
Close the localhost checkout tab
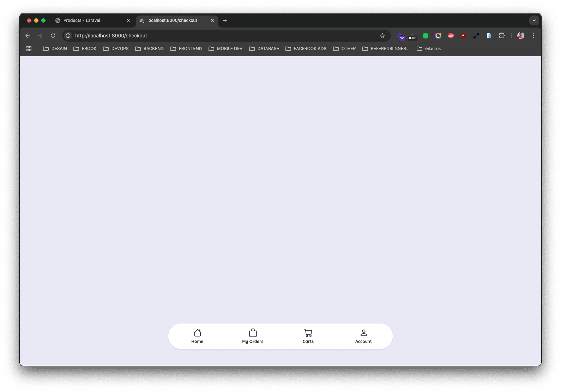(212, 20)
